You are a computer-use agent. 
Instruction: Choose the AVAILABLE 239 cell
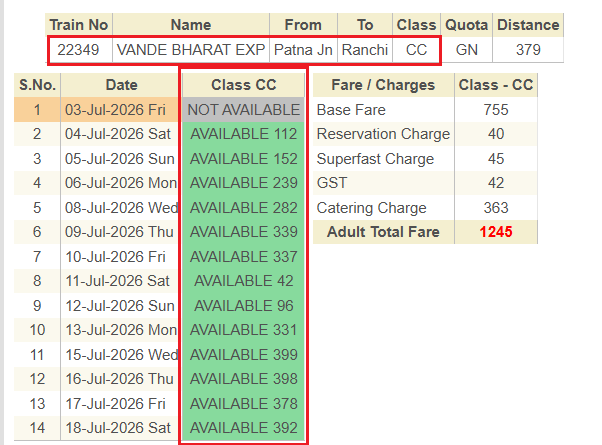(x=243, y=183)
